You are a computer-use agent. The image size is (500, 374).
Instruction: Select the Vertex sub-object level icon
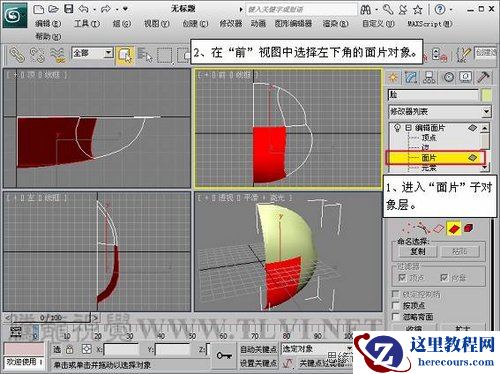coord(407,228)
